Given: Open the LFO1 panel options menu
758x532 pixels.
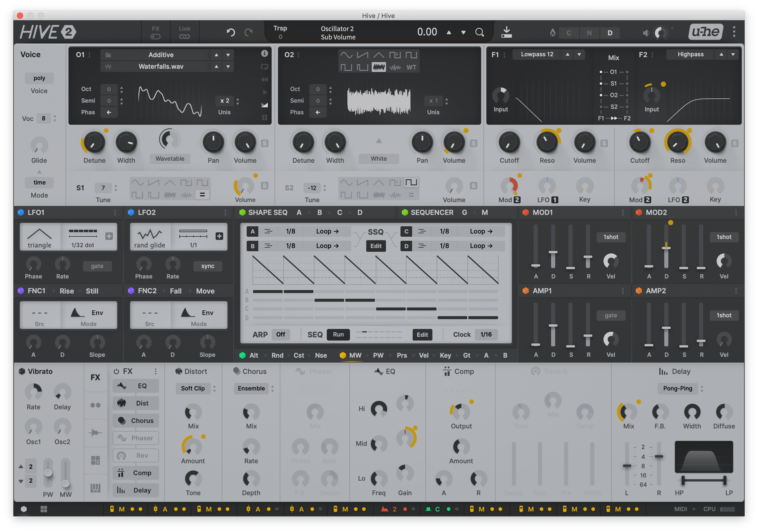Looking at the screenshot, I should (x=115, y=212).
